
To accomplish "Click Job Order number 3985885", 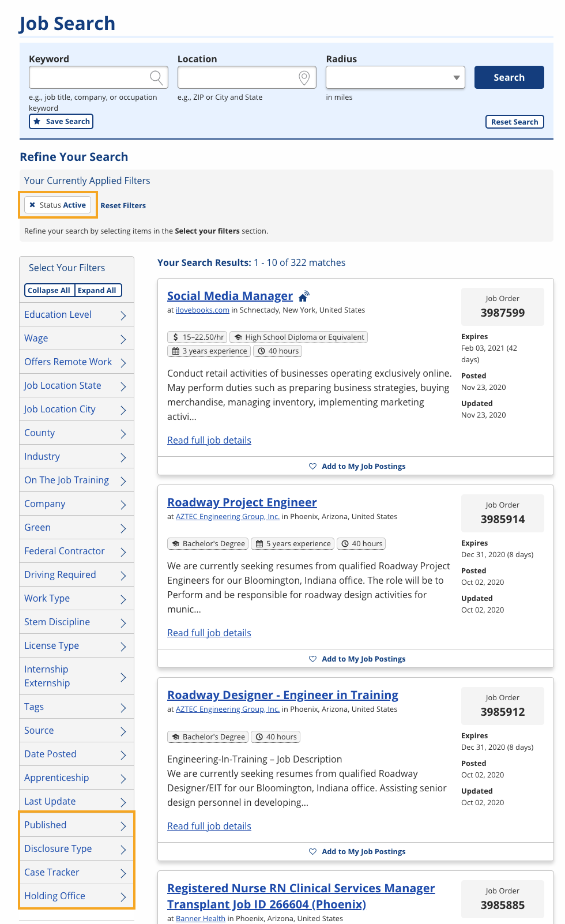I will tap(503, 906).
